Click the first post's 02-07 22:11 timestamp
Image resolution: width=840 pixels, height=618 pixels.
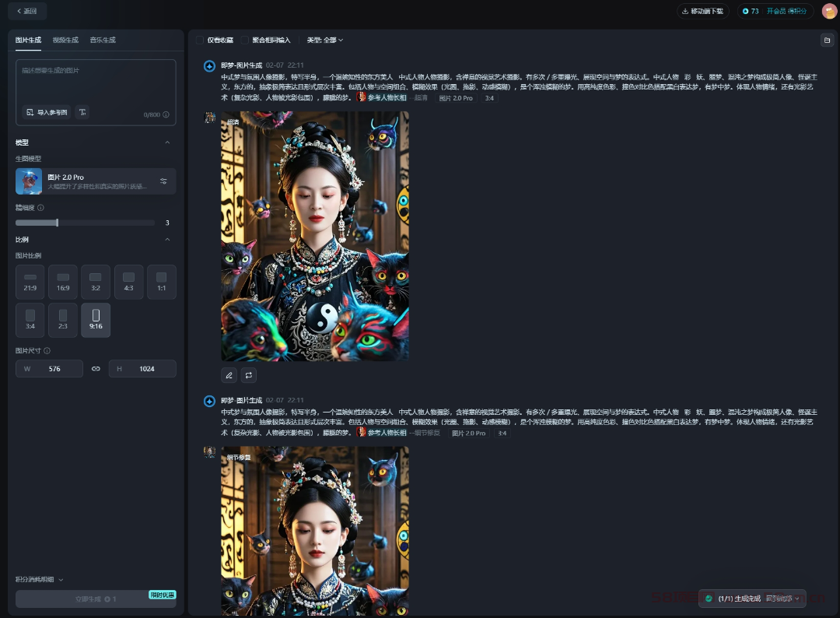[285, 65]
